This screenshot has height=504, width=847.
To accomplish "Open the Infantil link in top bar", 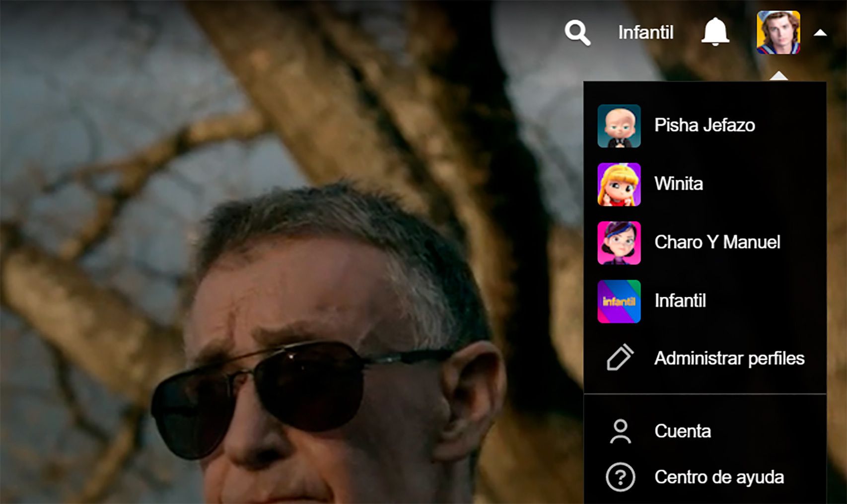I will coord(645,33).
